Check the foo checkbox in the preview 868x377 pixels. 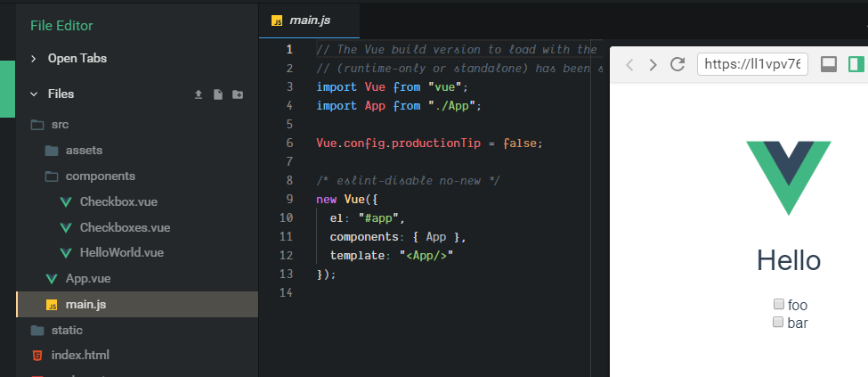[x=779, y=303]
